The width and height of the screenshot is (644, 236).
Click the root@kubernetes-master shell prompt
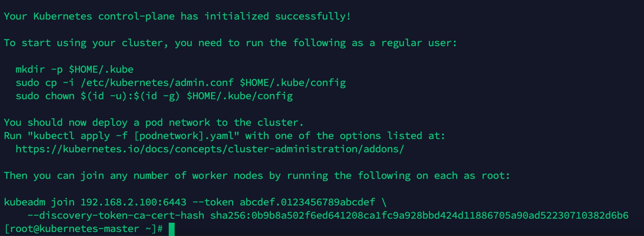tap(83, 229)
